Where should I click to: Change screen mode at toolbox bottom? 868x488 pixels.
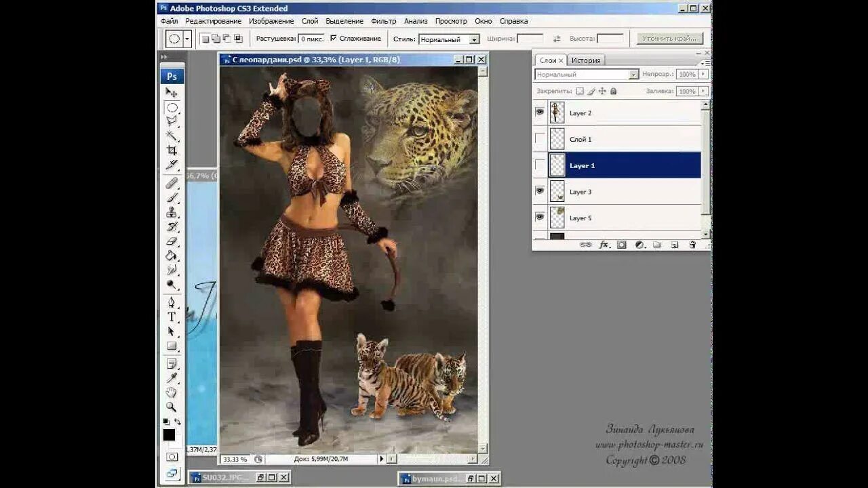tap(172, 472)
